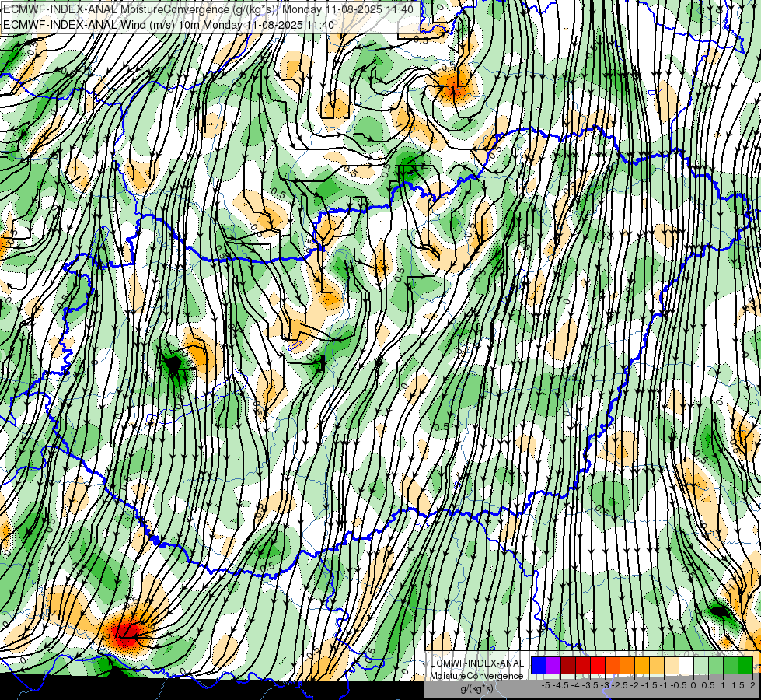Click the -5 tick label on the legend
The height and width of the screenshot is (700, 761).
[546, 685]
